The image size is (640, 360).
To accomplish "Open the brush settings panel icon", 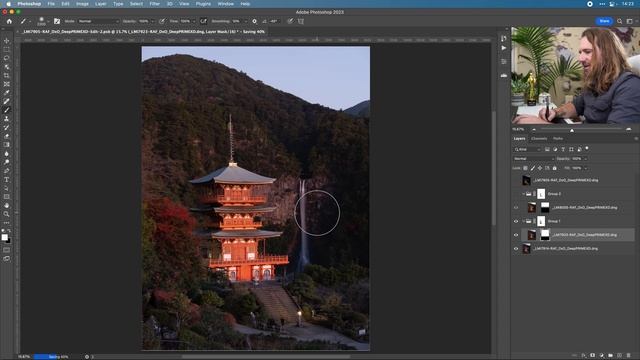I will 57,21.
